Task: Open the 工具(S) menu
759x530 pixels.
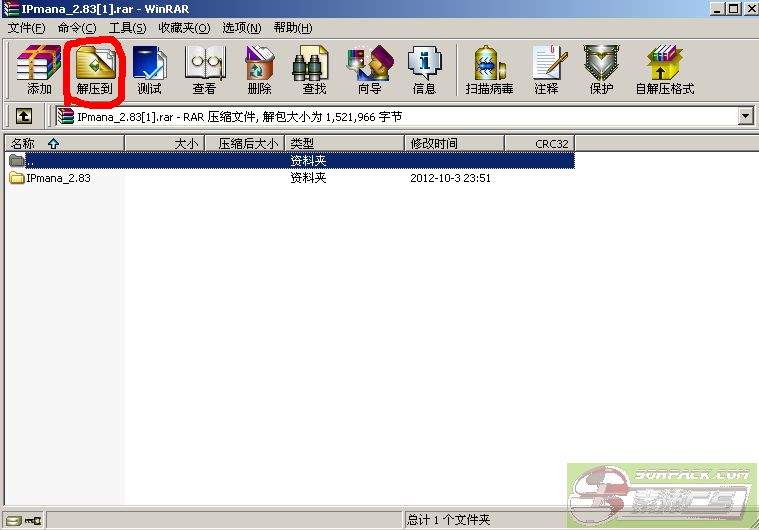Action: [127, 28]
